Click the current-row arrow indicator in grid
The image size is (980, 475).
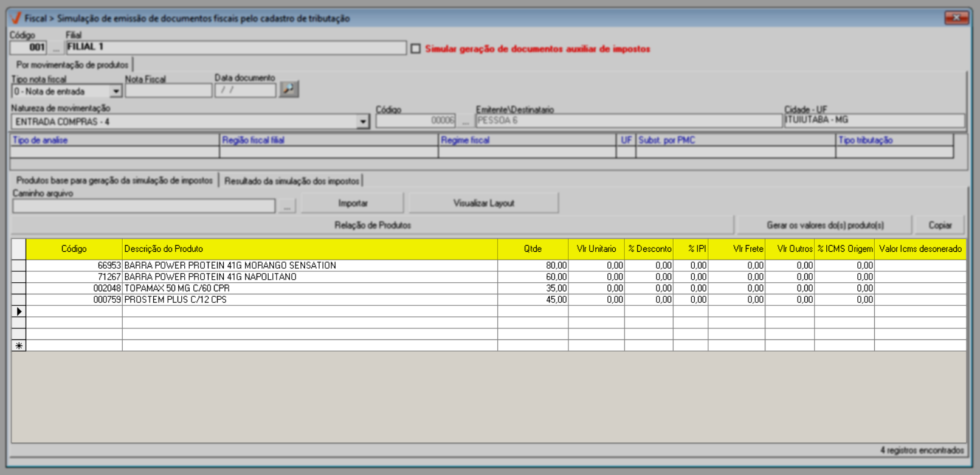point(19,311)
